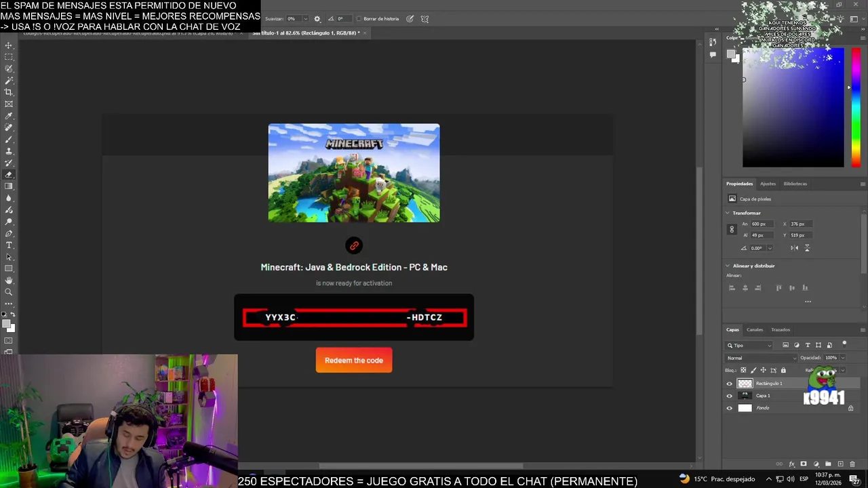Click the Rectángulo 1 layer thumbnail
The image size is (868, 488).
pos(745,384)
